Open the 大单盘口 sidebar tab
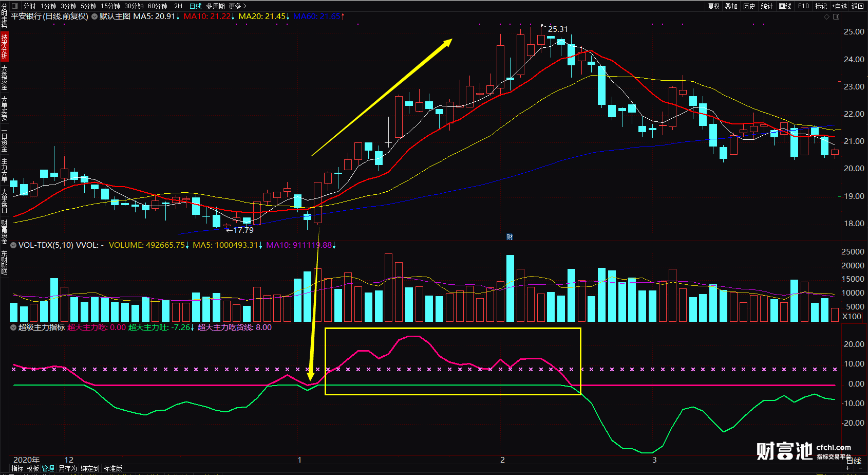The height and width of the screenshot is (475, 868). pyautogui.click(x=4, y=201)
